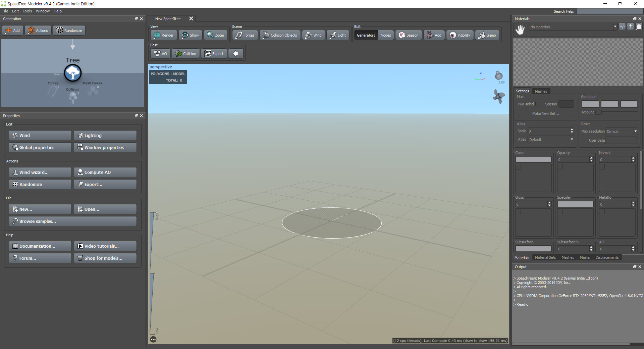The image size is (644, 349).
Task: Click the hand icon in Materials panel
Action: pyautogui.click(x=520, y=30)
